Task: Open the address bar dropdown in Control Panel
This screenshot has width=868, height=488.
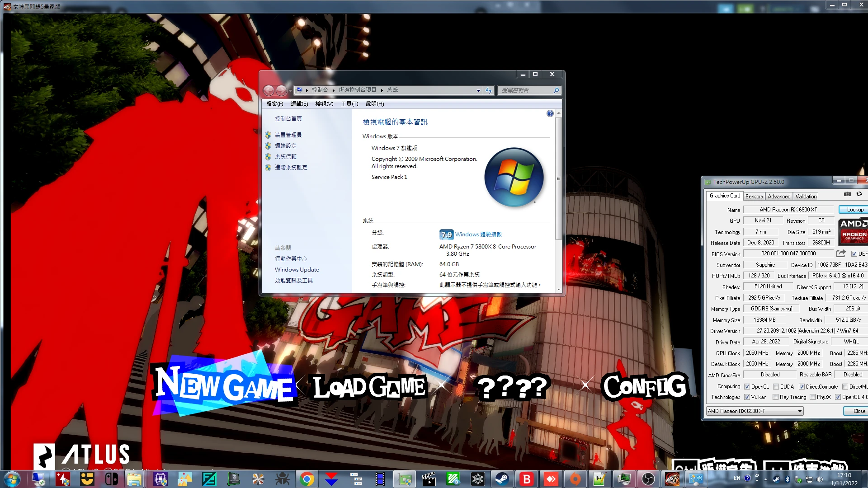Action: coord(478,90)
